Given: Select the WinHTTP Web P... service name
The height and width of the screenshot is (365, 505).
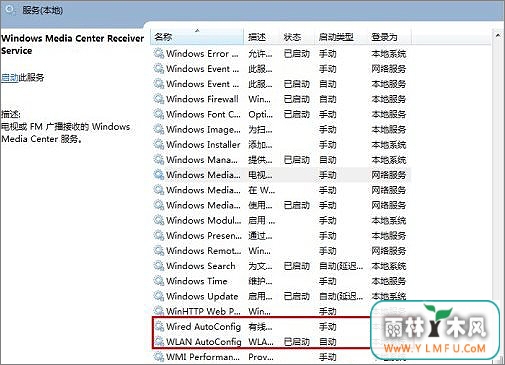Looking at the screenshot, I should coord(203,311).
